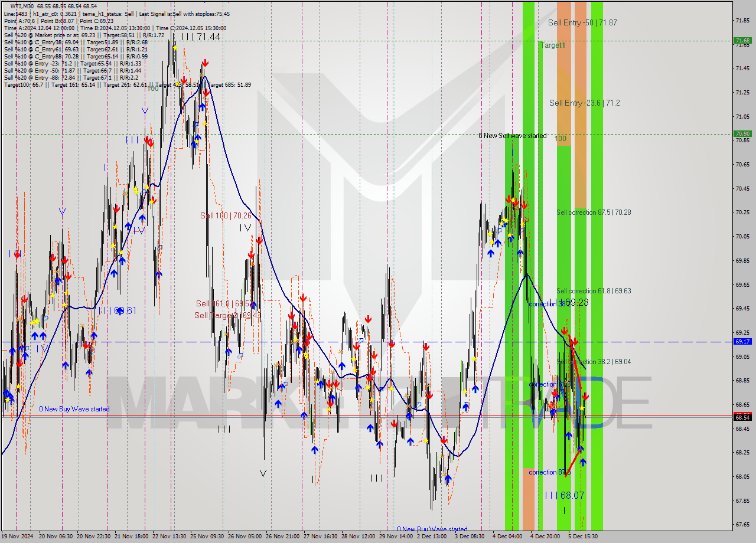The width and height of the screenshot is (756, 543).
Task: Select the 'Sell %10 @ Entry -23' info line
Action: (73, 63)
